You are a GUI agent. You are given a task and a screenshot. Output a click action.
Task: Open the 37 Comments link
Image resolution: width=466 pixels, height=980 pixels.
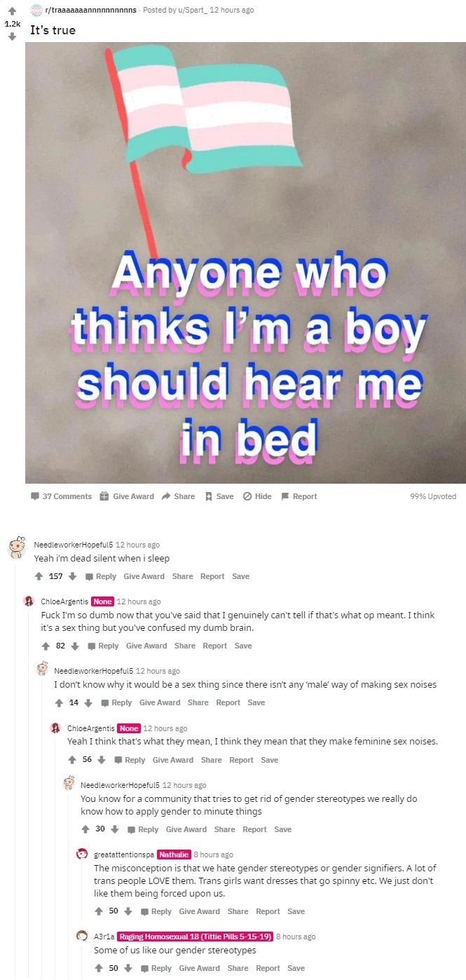pyautogui.click(x=61, y=496)
